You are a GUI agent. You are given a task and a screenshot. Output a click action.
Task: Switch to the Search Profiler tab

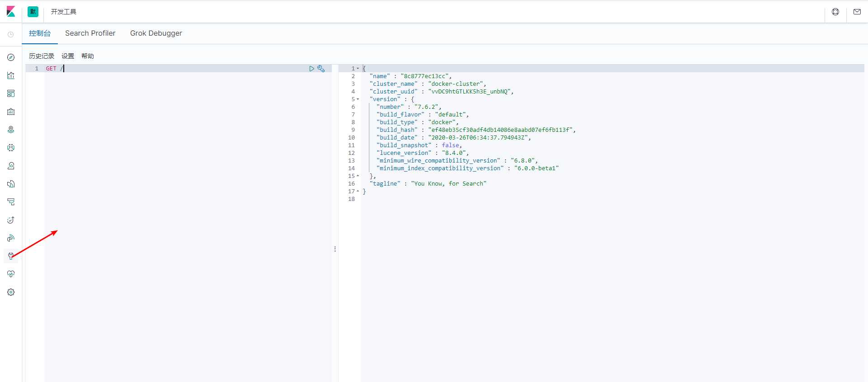[90, 33]
